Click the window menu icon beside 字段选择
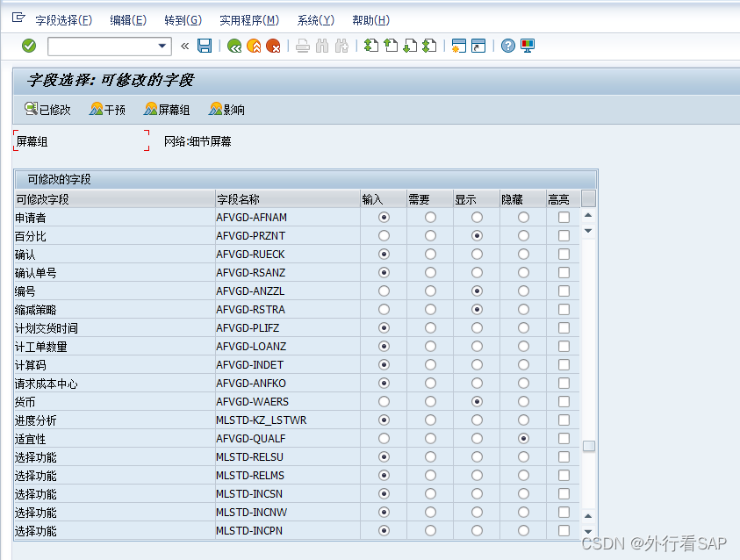The image size is (740, 560). [18, 18]
